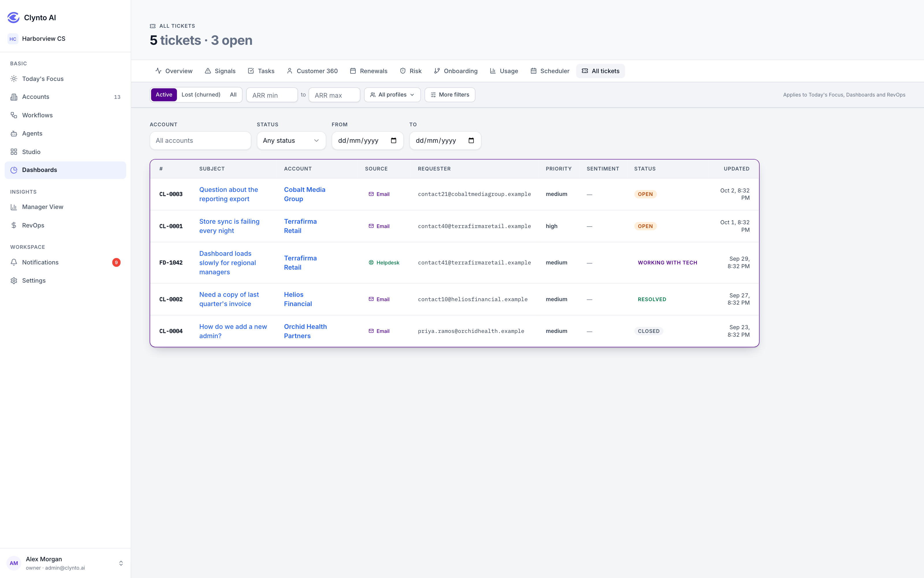Select the Active accounts filter
This screenshot has height=578, width=924.
164,95
